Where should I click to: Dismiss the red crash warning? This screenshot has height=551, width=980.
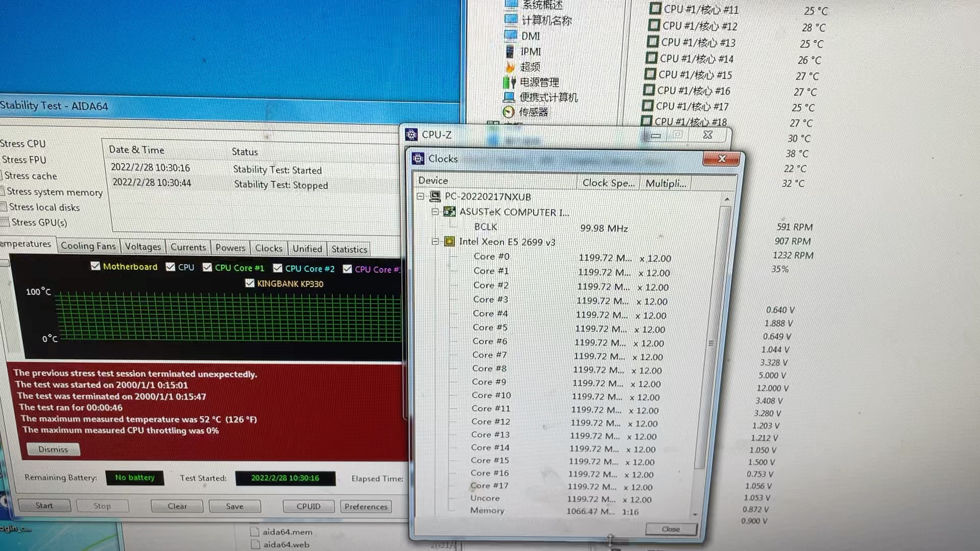pyautogui.click(x=53, y=449)
